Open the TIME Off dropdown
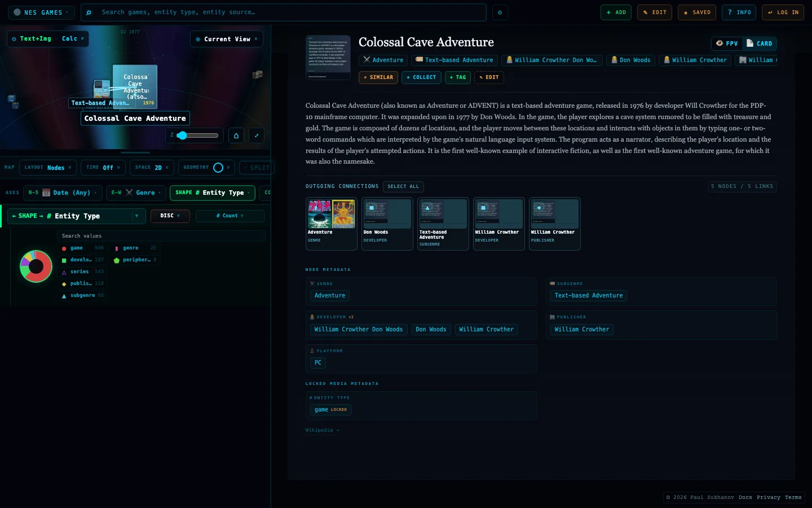 point(103,168)
